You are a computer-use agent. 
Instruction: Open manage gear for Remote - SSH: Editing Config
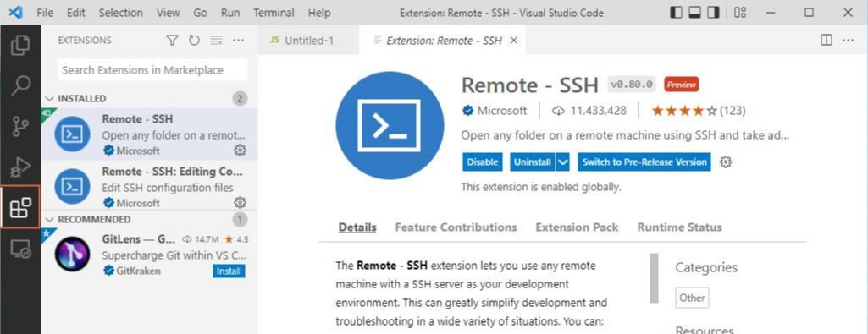(x=240, y=202)
